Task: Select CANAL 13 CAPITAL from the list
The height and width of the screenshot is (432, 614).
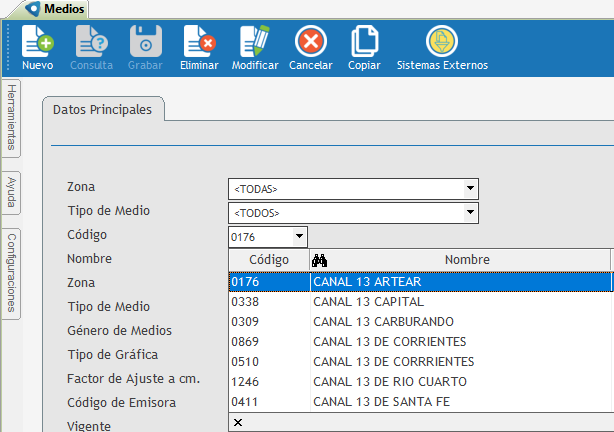Action: coord(368,301)
